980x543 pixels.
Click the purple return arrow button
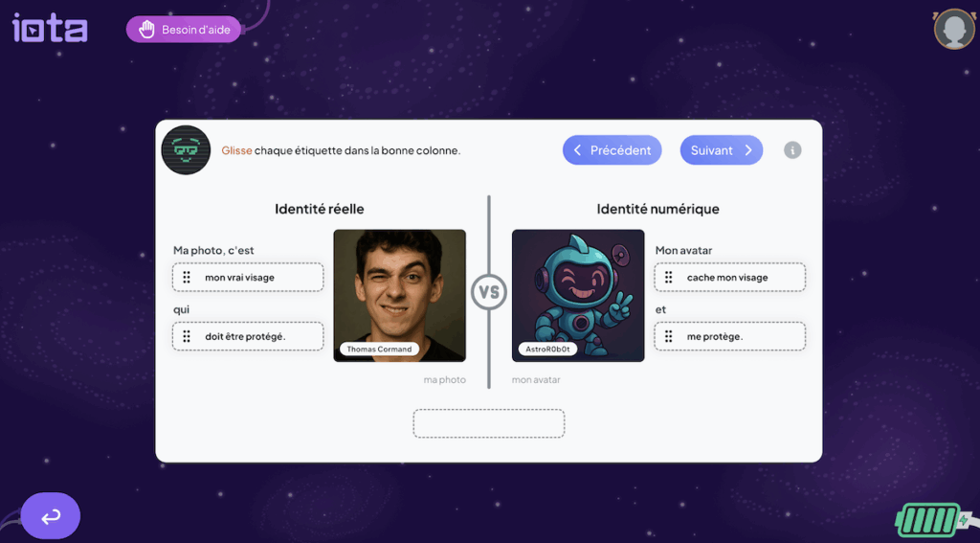click(x=51, y=516)
